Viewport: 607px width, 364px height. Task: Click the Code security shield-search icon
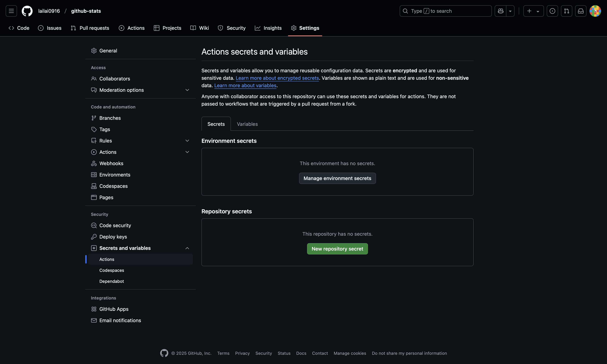pos(94,225)
